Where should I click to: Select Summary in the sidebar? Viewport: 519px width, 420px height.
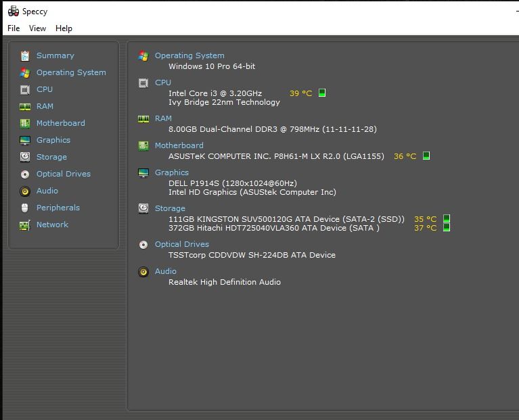(55, 55)
